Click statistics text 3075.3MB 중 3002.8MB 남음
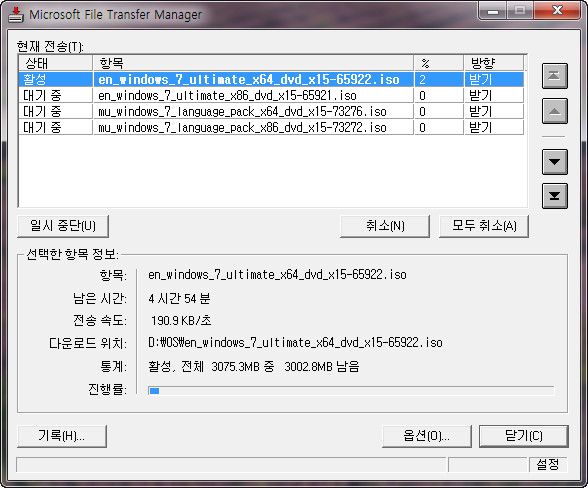The image size is (588, 488). (285, 366)
